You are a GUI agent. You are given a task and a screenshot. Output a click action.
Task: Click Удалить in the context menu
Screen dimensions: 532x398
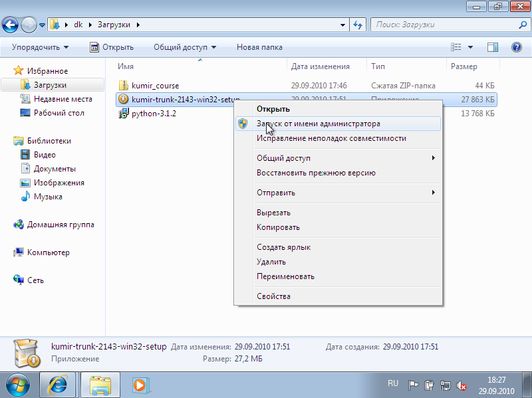pyautogui.click(x=271, y=262)
